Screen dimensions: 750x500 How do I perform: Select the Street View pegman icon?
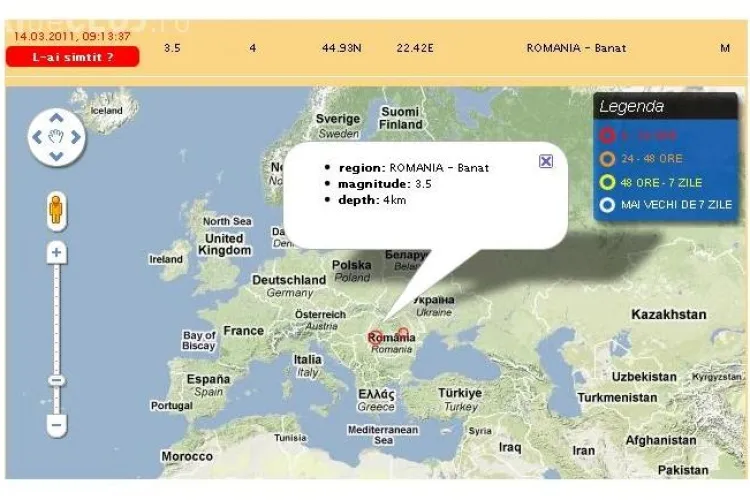[x=56, y=210]
